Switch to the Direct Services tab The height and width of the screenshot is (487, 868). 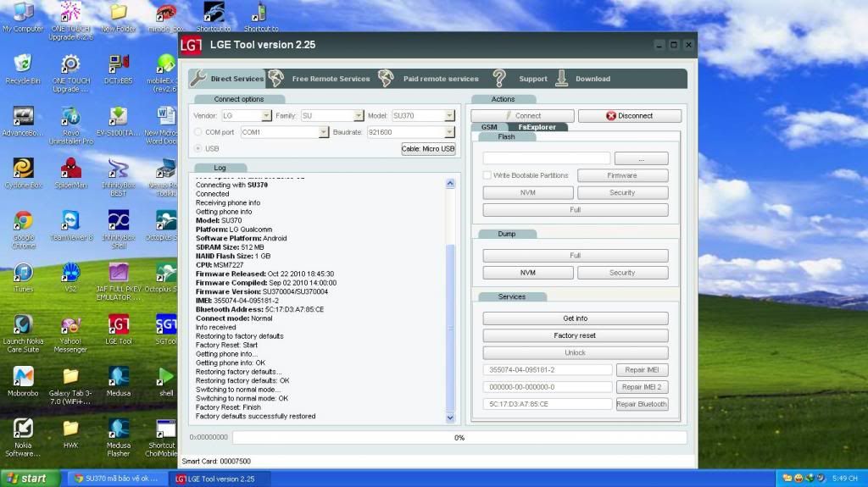pos(227,79)
